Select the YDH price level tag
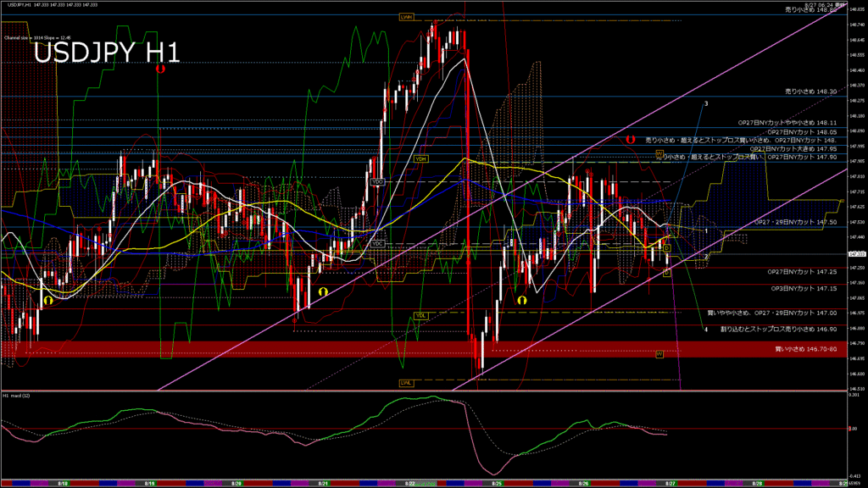Viewport: 868px width, 488px height. [420, 158]
